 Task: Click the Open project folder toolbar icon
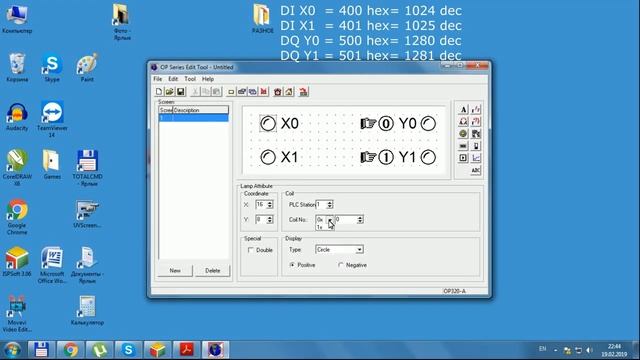pyautogui.click(x=169, y=91)
